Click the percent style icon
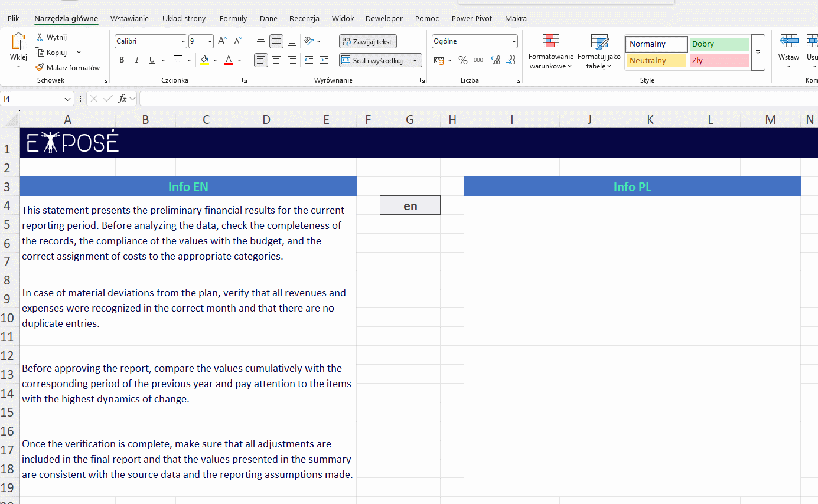 coord(463,60)
